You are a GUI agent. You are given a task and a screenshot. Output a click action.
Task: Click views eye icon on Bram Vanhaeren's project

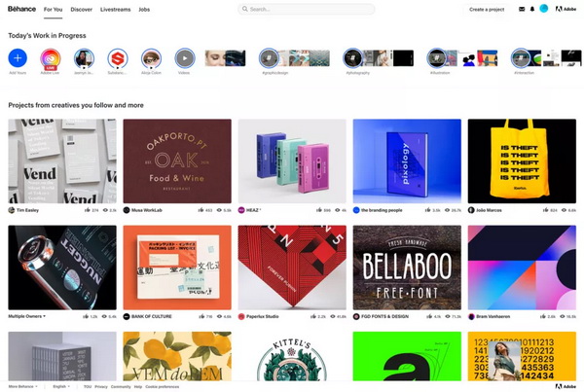[x=562, y=316]
